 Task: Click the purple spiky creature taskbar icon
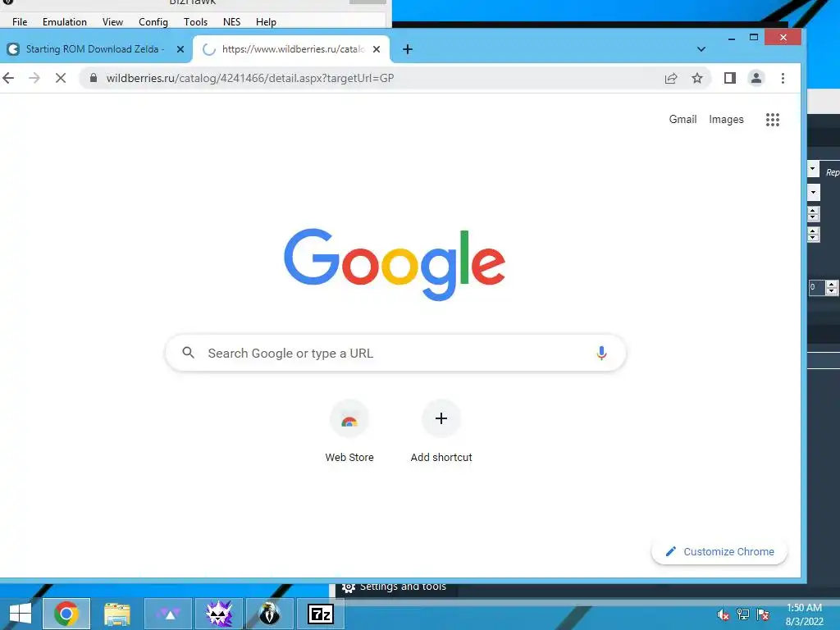tap(218, 614)
